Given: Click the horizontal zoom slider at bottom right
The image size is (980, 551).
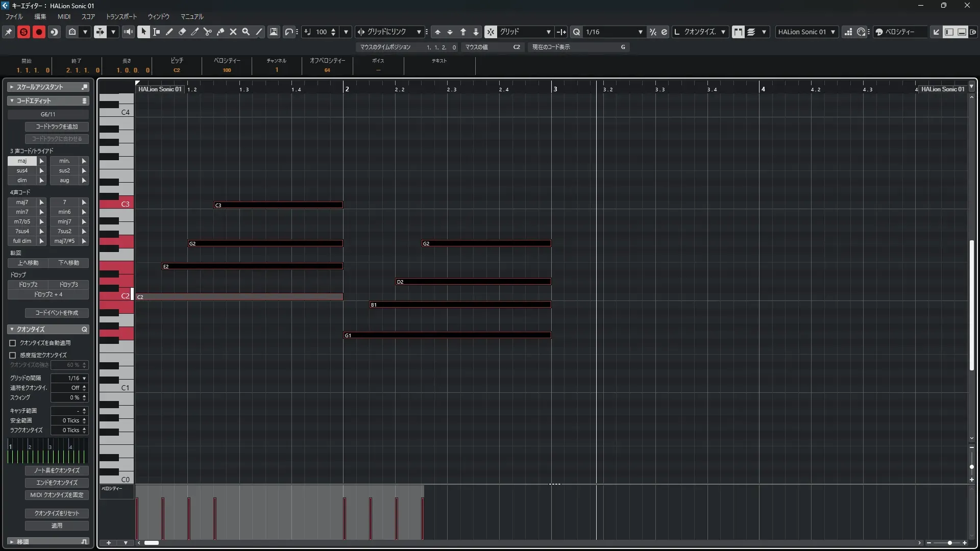Looking at the screenshot, I should 949,543.
